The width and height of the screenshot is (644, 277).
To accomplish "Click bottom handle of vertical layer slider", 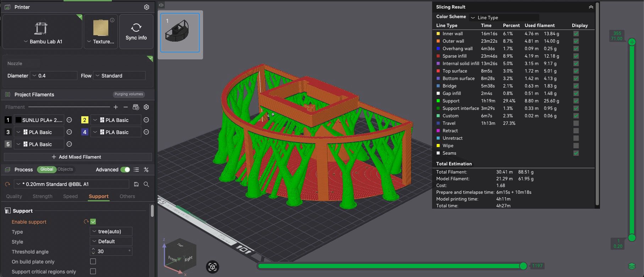I will pos(632,238).
